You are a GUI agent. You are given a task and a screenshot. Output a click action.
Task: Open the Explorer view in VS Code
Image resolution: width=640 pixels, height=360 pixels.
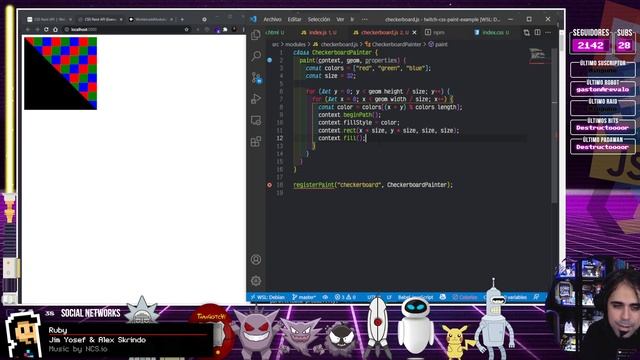pyautogui.click(x=256, y=35)
